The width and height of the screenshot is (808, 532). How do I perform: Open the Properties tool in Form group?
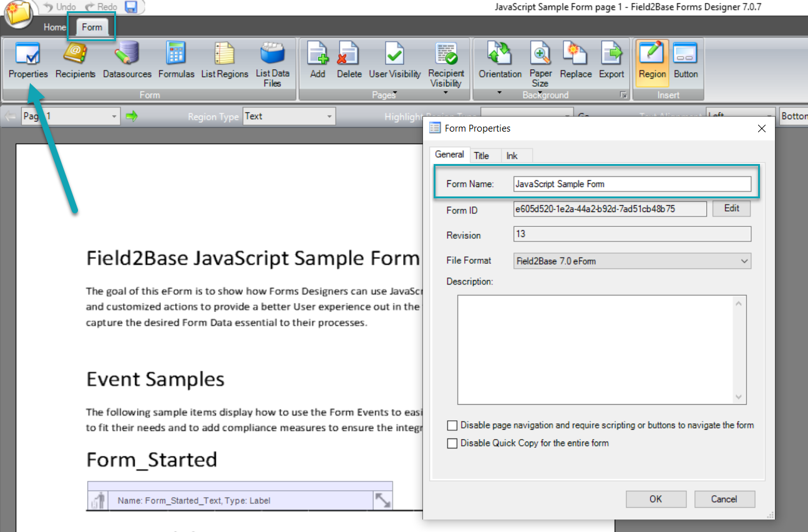click(28, 61)
